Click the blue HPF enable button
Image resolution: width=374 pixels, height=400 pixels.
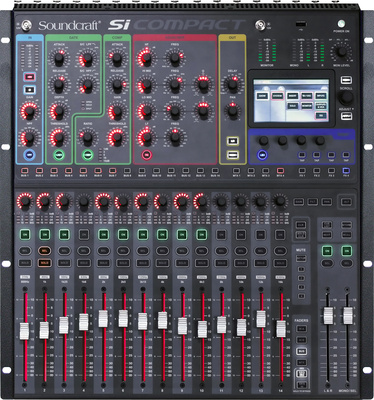point(30,155)
